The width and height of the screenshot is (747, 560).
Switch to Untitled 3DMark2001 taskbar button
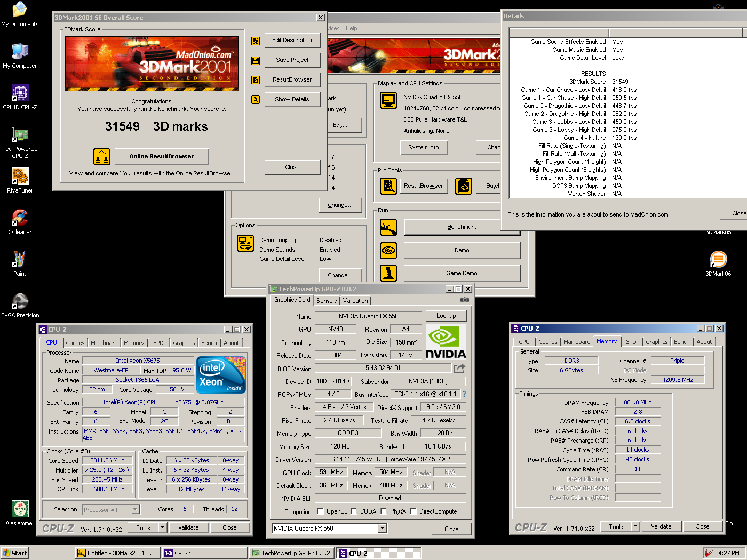(117, 553)
